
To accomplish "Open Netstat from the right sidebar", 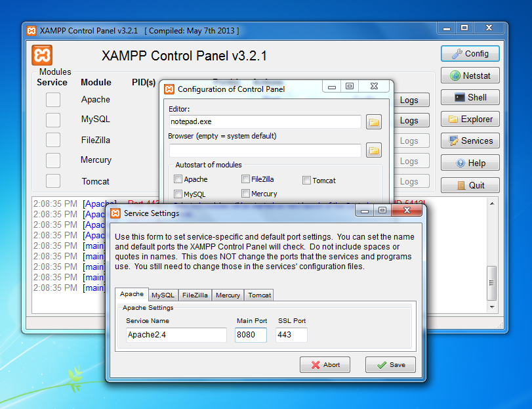I will tap(470, 75).
